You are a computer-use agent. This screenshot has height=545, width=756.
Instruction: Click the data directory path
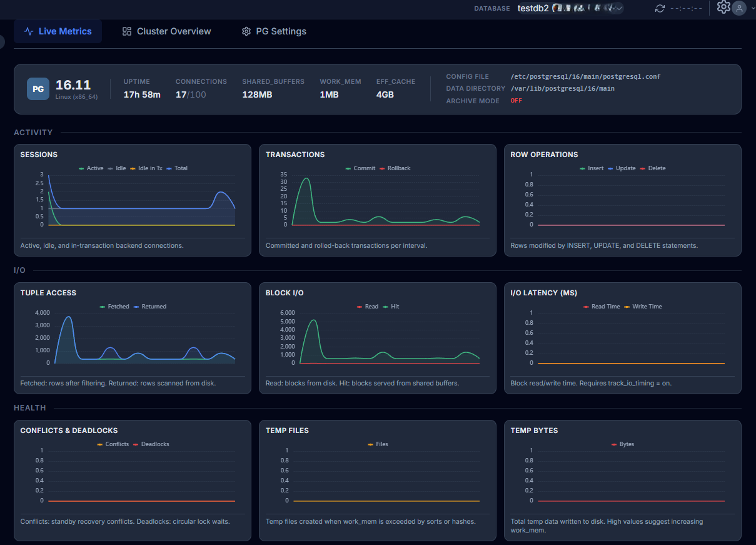click(x=562, y=88)
